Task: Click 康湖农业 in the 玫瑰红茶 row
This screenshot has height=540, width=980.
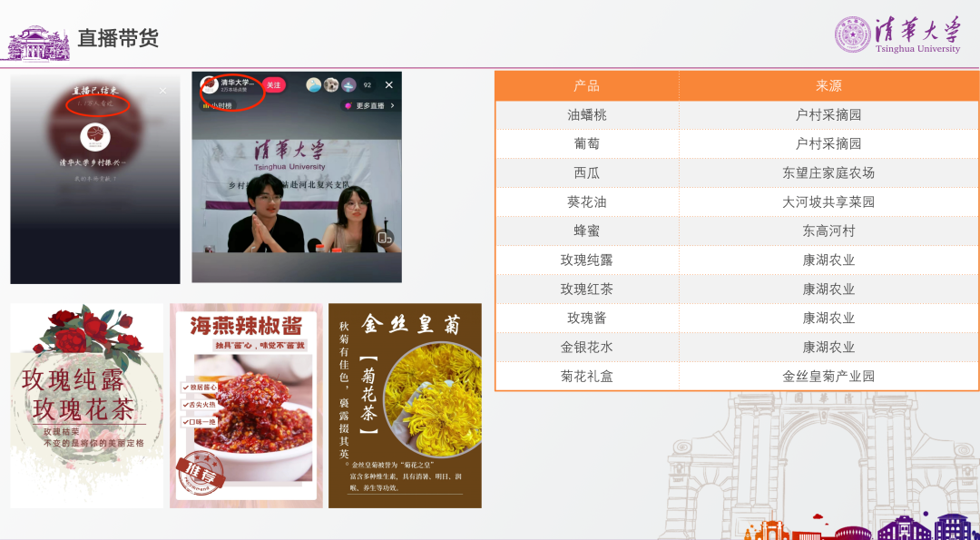Action: 828,290
